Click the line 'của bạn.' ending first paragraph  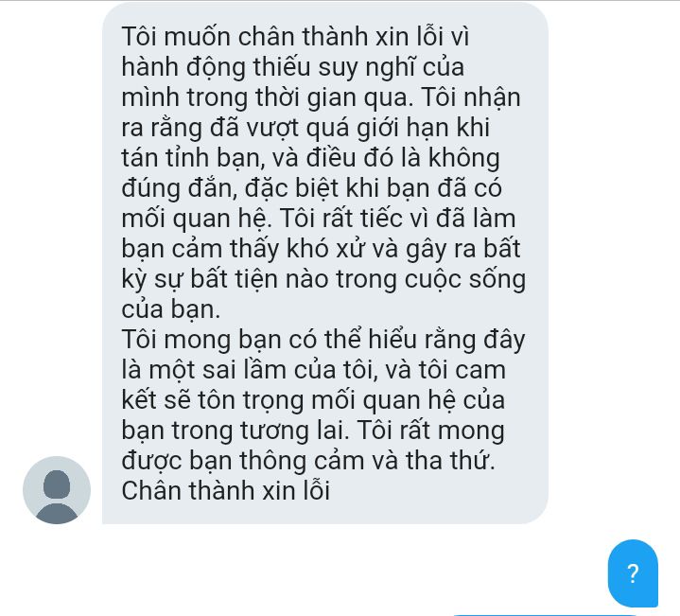171,309
